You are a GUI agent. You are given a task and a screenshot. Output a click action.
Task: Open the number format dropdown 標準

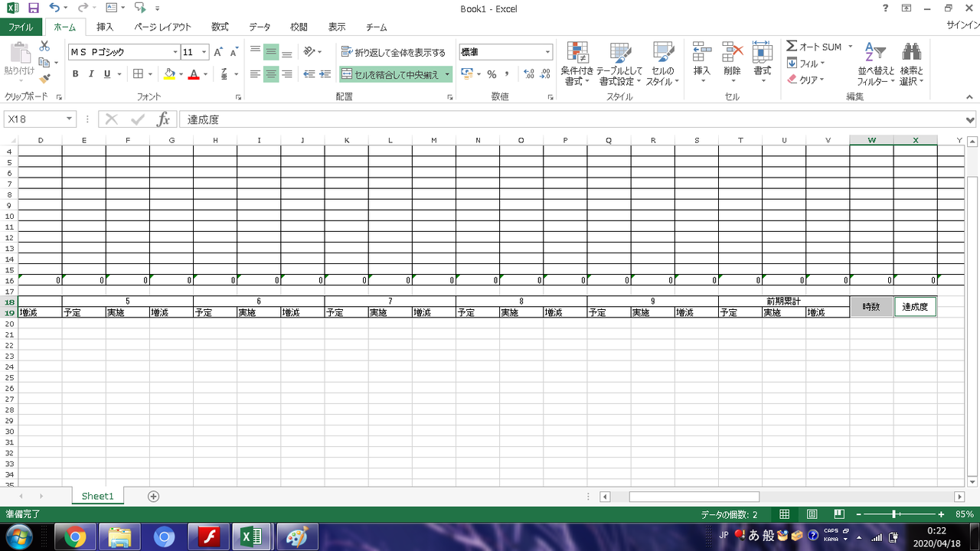click(547, 52)
